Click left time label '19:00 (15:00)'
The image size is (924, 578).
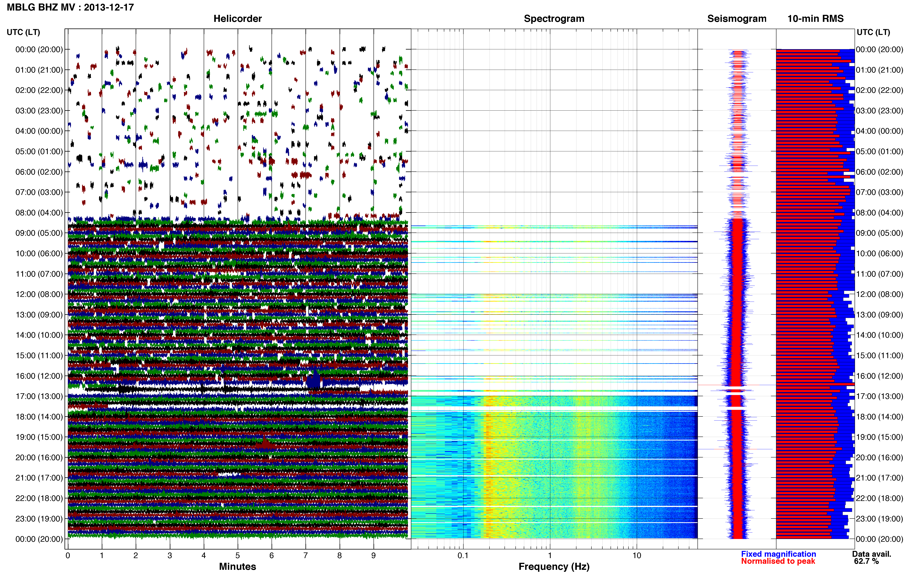(39, 437)
